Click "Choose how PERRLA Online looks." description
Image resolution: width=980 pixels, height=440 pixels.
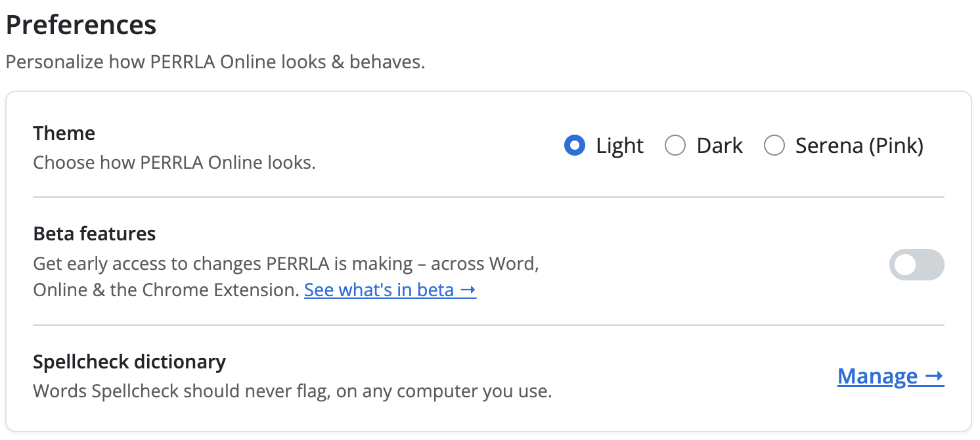point(175,162)
